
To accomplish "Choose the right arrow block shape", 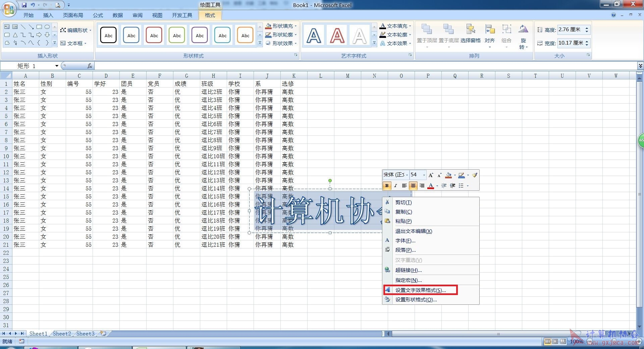I will pos(39,35).
